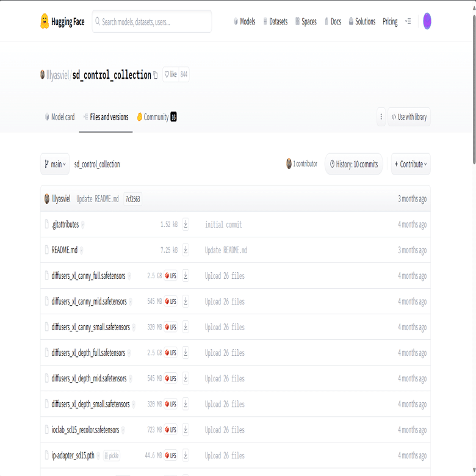Download ioclab_sd15_recolor.safetensors
Image resolution: width=476 pixels, height=476 pixels.
click(186, 430)
